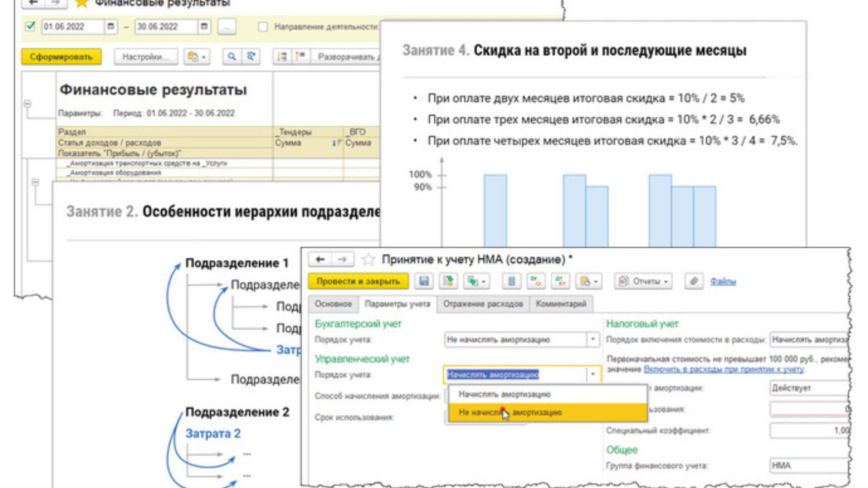Open the Отражение расходов tab

click(x=483, y=304)
